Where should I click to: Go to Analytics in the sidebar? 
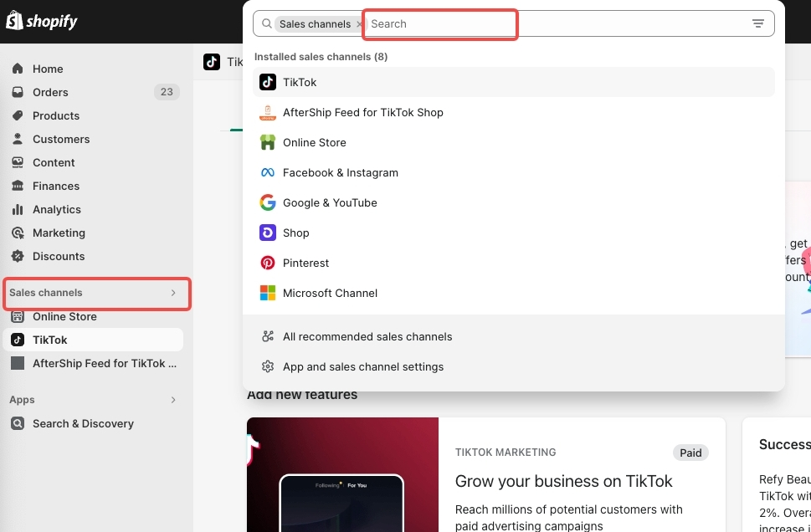[x=56, y=209]
